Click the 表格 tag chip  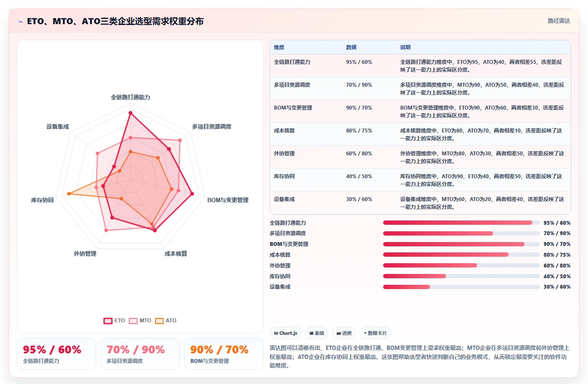[317, 333]
